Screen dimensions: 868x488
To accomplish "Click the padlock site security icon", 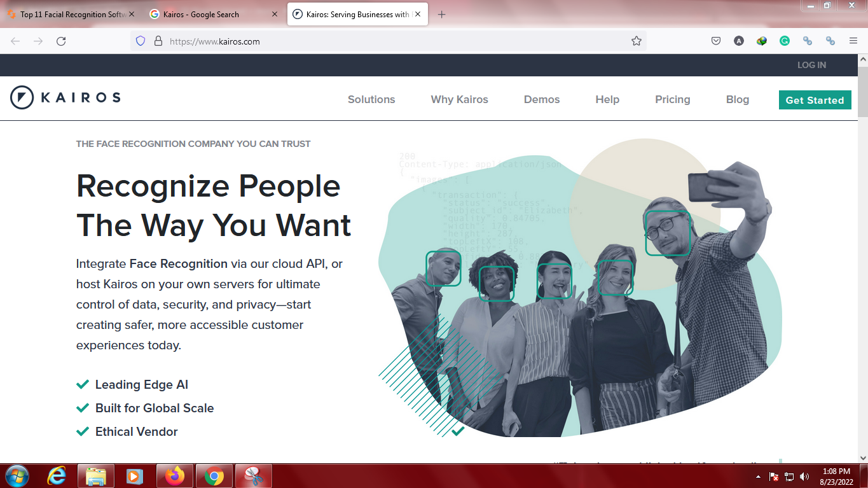I will pos(158,41).
